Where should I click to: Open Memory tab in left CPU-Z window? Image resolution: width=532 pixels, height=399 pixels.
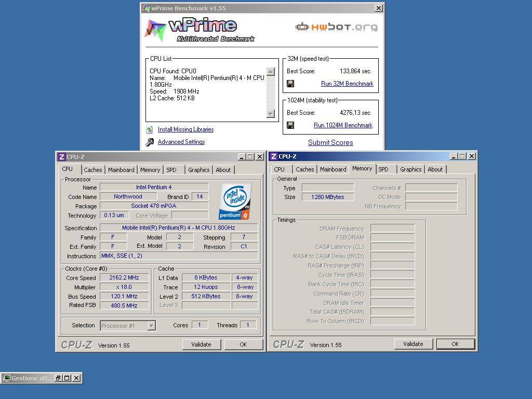coord(150,170)
